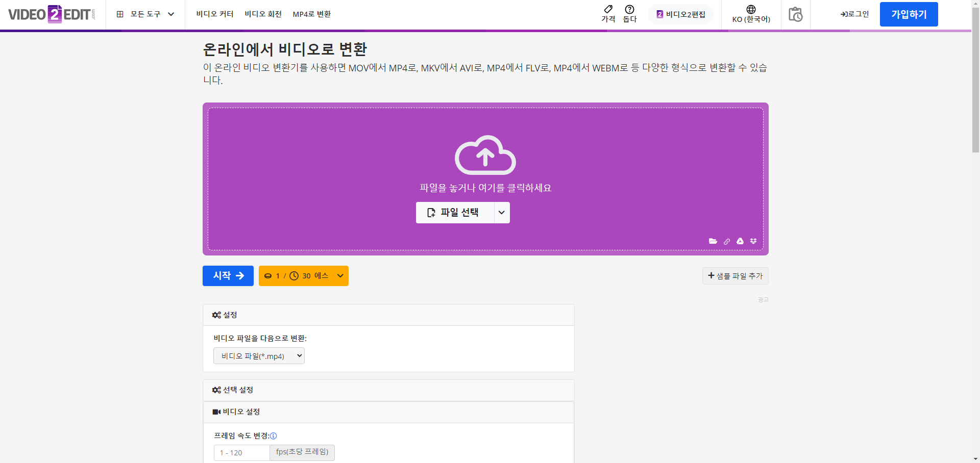Open the 비디오 파일(*.mp4) format dropdown

pos(259,356)
